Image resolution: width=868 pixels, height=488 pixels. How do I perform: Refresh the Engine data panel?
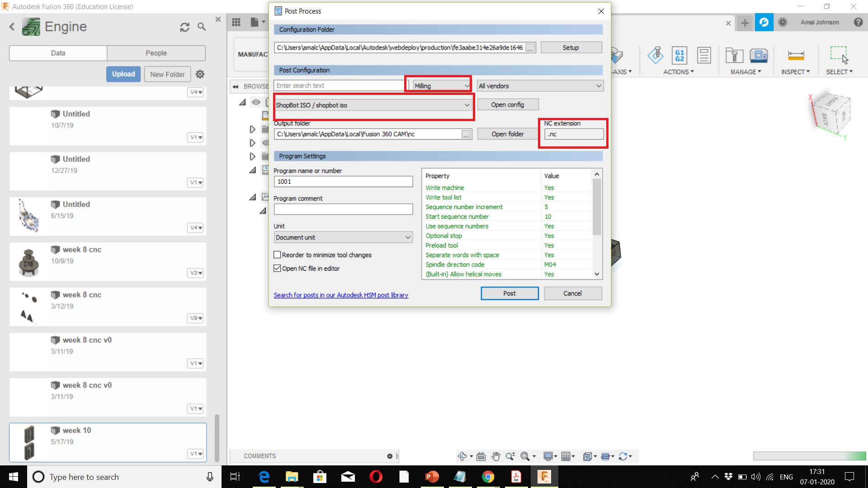pos(184,27)
